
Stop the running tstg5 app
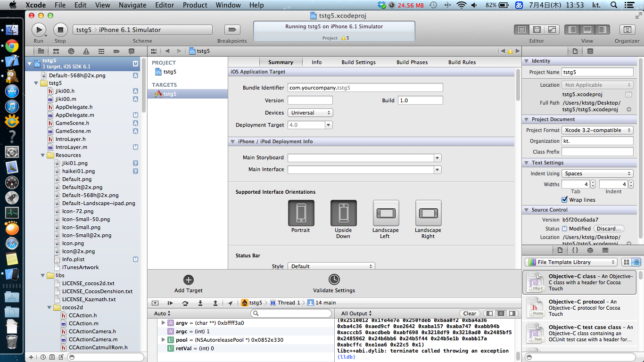pyautogui.click(x=60, y=30)
